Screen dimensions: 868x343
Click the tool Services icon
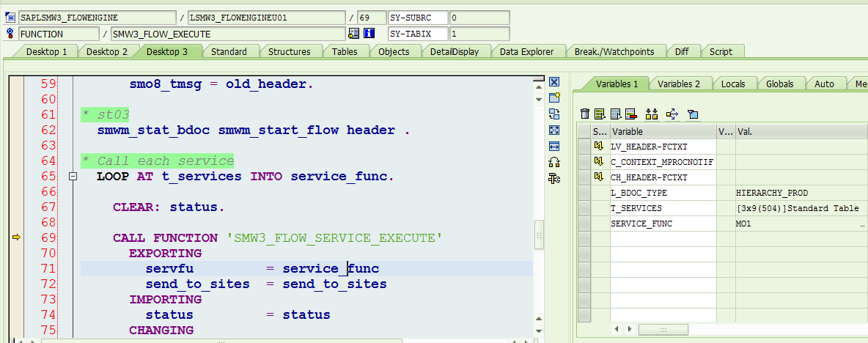pyautogui.click(x=554, y=178)
